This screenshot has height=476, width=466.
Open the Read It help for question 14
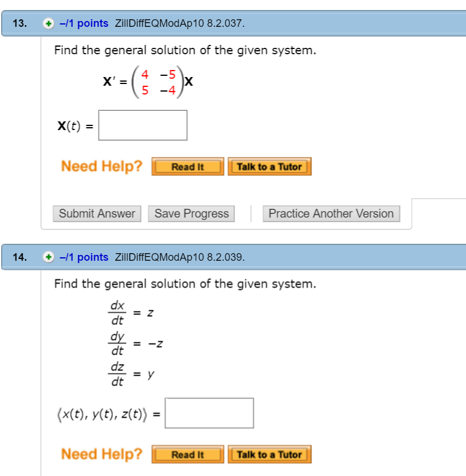[x=187, y=454]
